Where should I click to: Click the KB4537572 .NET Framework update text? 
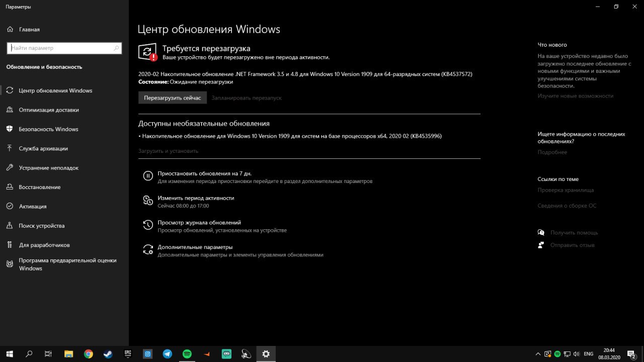(305, 74)
